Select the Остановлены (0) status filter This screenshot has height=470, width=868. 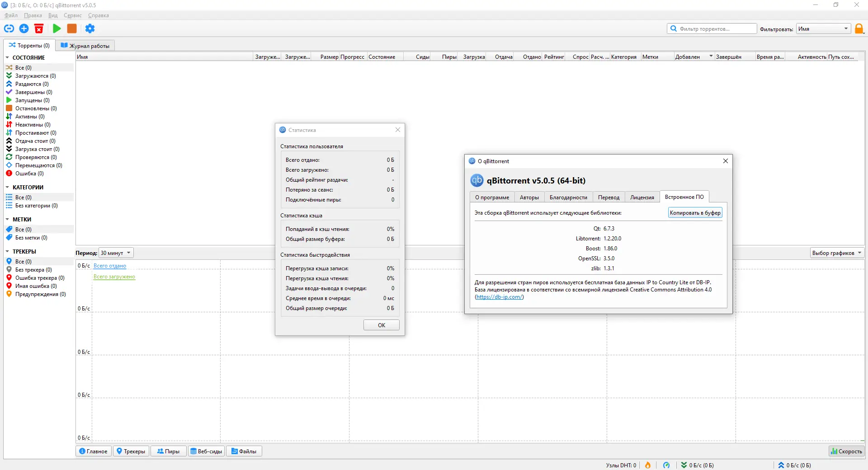(x=36, y=108)
